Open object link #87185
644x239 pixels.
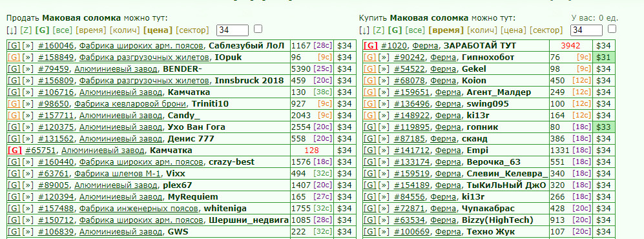coord(410,139)
